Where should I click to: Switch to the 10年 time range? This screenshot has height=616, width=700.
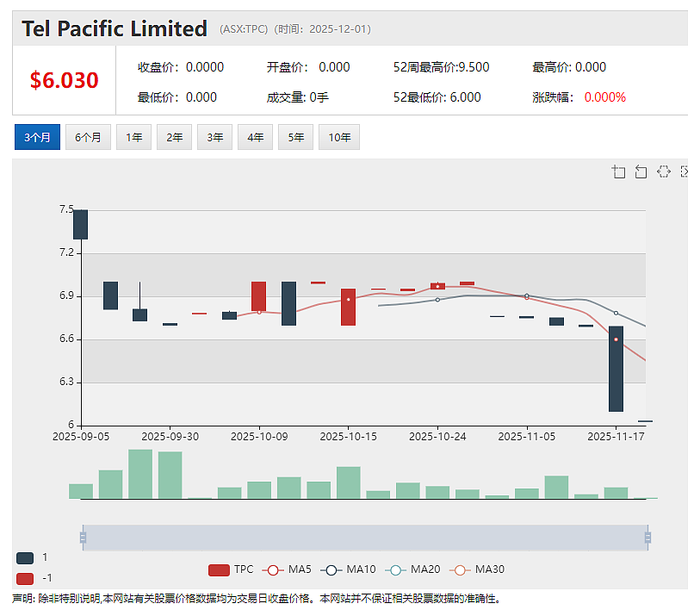(x=339, y=137)
